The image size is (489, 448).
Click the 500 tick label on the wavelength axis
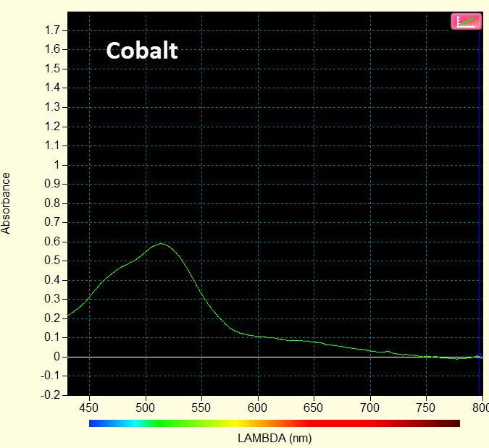pos(146,408)
